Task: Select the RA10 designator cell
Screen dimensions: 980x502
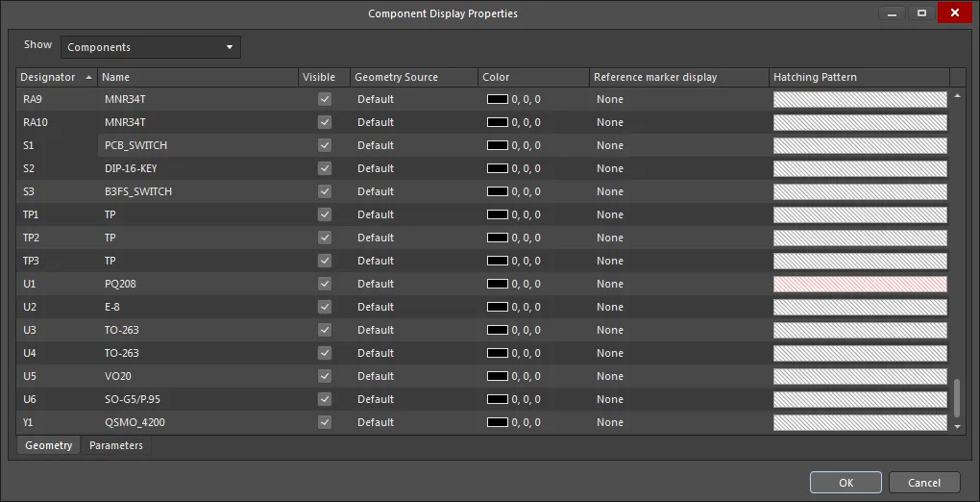Action: point(57,122)
